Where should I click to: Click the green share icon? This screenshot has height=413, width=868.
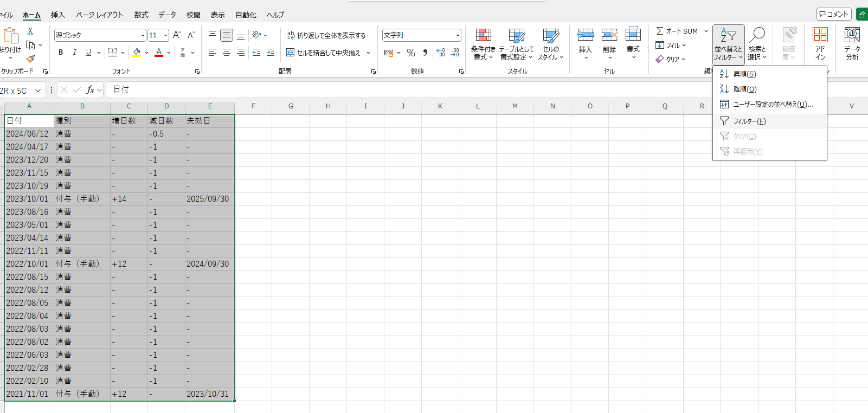(x=861, y=15)
